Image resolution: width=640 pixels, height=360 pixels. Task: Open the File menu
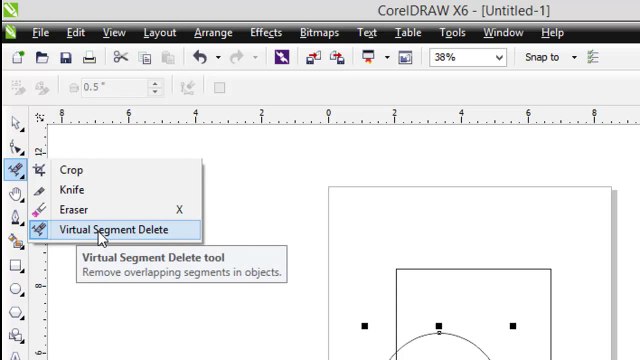(x=40, y=33)
